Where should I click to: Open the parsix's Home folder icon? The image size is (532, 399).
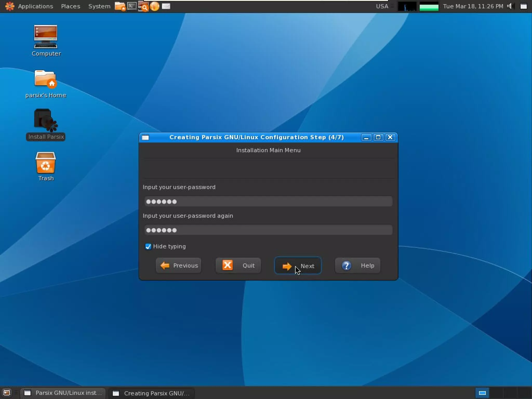pyautogui.click(x=46, y=79)
